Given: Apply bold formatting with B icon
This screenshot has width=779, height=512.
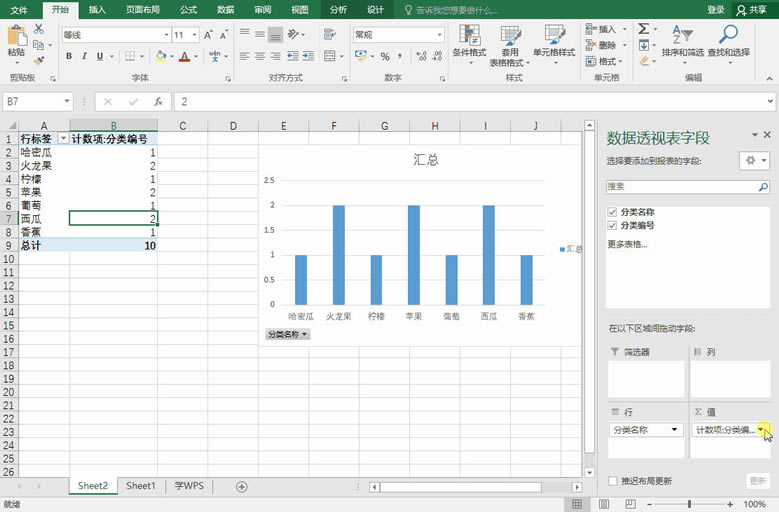Looking at the screenshot, I should tap(69, 56).
